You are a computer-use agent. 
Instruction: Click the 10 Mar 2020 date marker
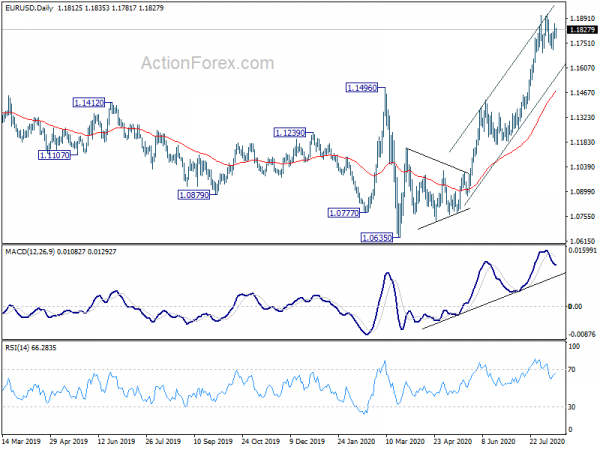pyautogui.click(x=405, y=441)
